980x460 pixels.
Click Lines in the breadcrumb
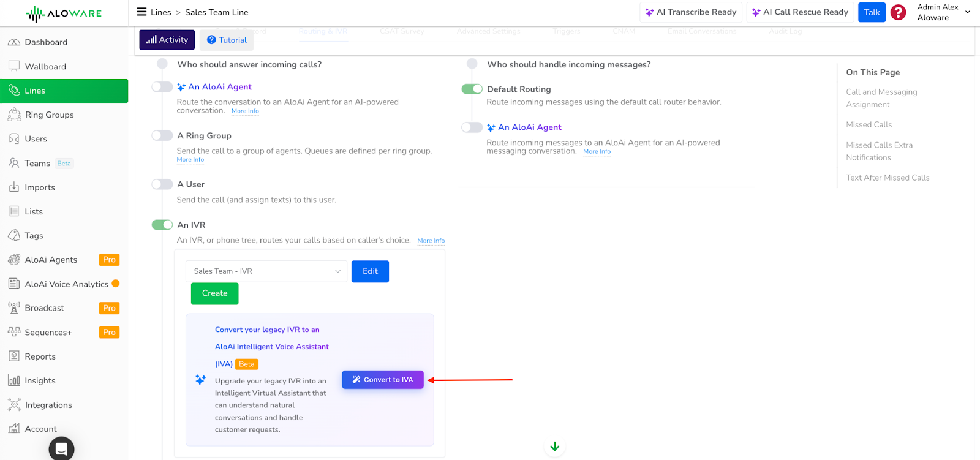pyautogui.click(x=161, y=12)
